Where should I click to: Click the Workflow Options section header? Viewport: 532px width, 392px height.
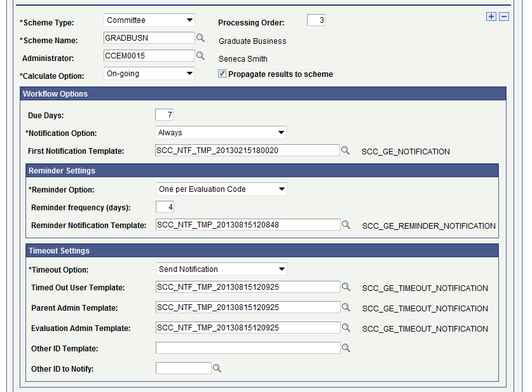point(263,94)
